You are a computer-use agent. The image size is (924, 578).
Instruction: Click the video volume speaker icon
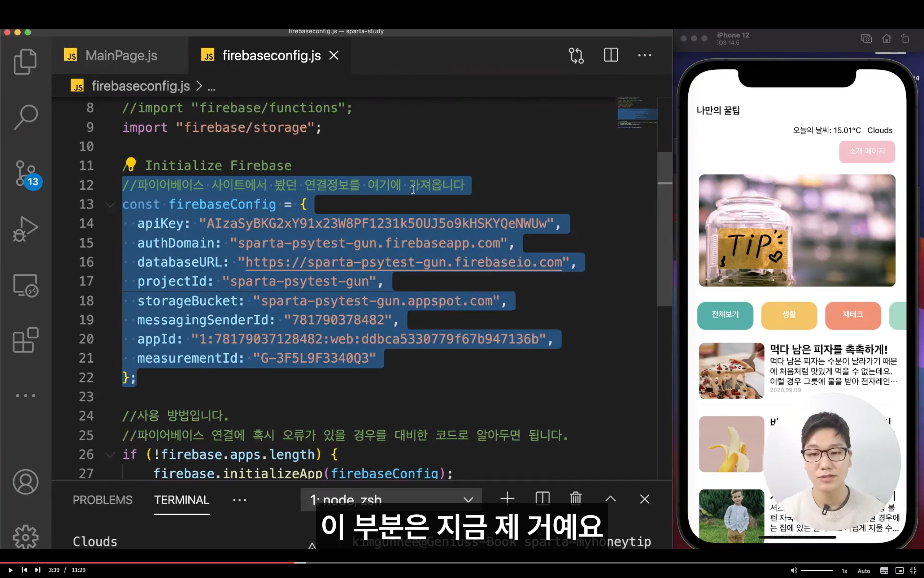(794, 570)
